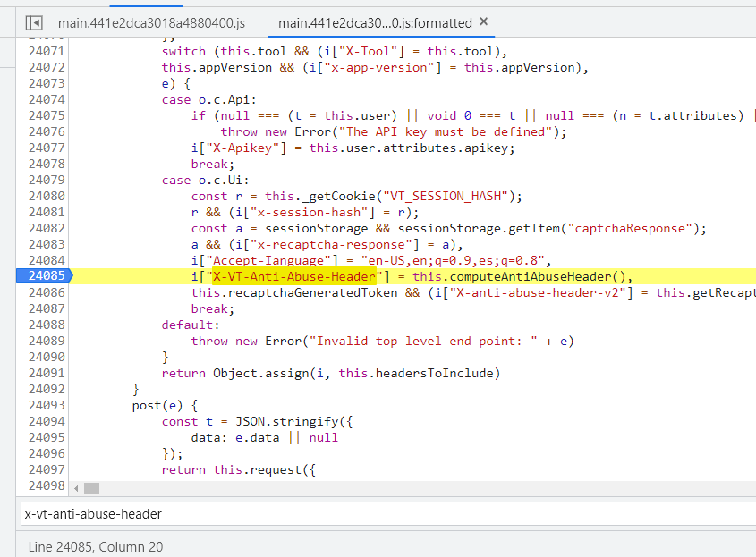Switch to main.441e2dca3018a4880400.js tab
This screenshot has width=756, height=557.
151,22
